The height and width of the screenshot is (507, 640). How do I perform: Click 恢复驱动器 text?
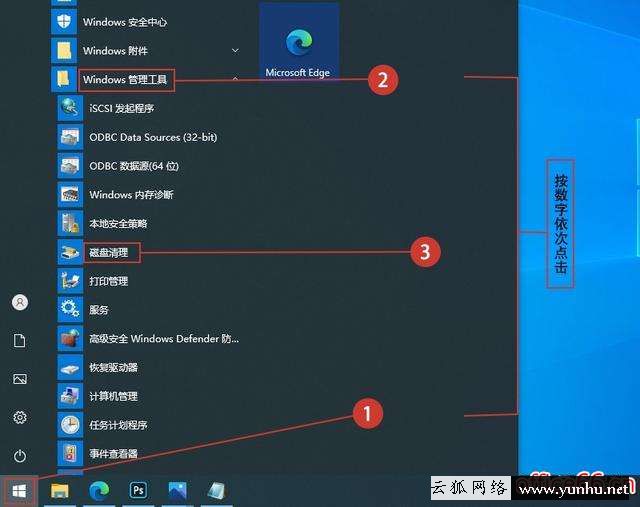point(113,367)
